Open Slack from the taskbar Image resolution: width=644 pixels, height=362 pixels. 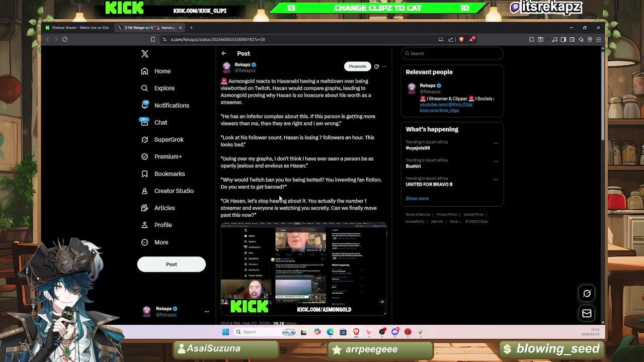click(x=421, y=332)
